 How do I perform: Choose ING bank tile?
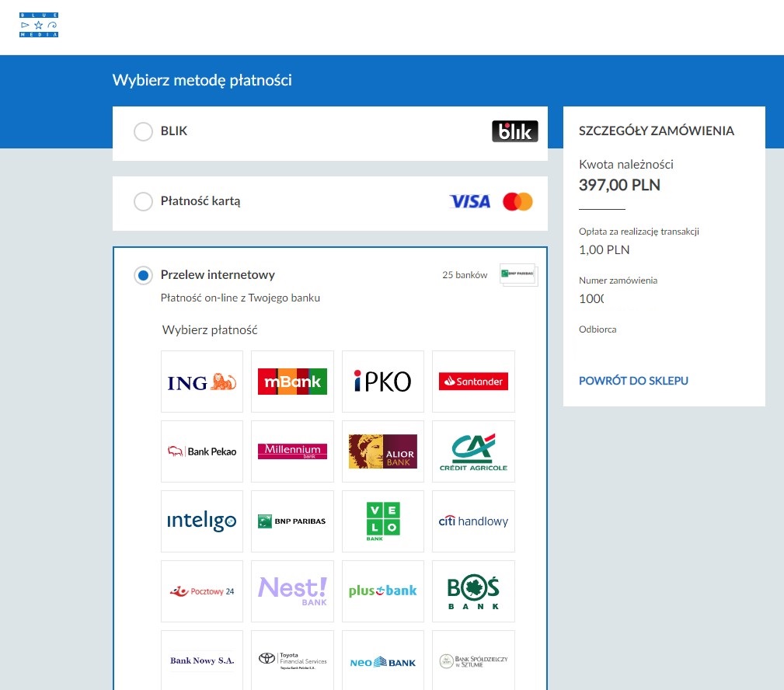[x=202, y=382]
